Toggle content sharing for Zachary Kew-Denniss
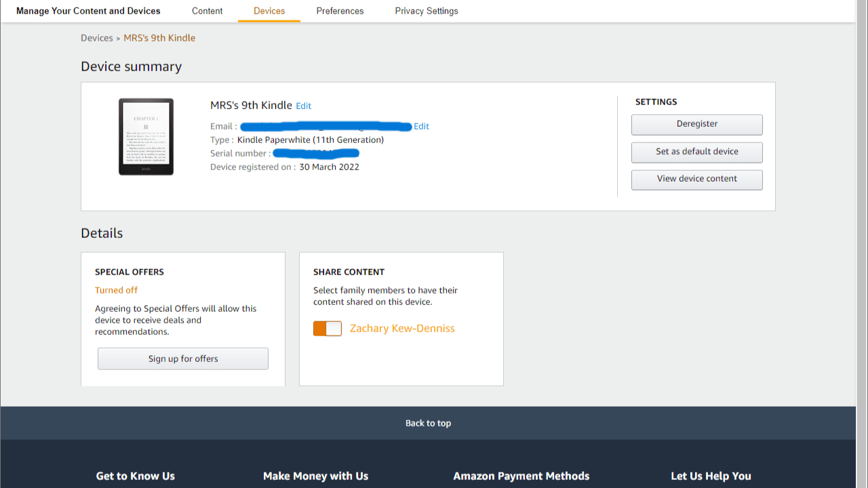 328,329
